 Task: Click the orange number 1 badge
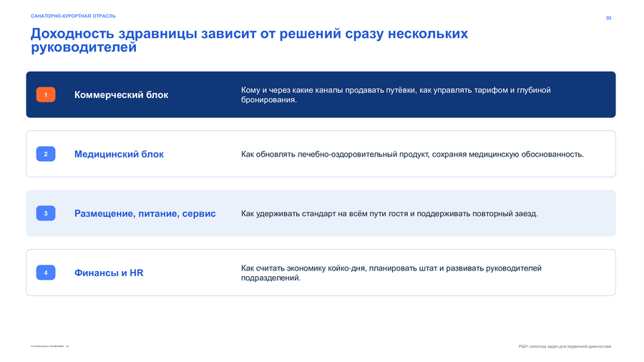pos(46,95)
